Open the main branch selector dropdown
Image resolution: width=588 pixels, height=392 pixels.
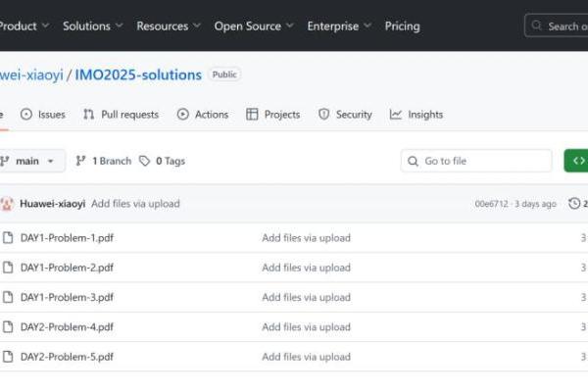[32, 161]
